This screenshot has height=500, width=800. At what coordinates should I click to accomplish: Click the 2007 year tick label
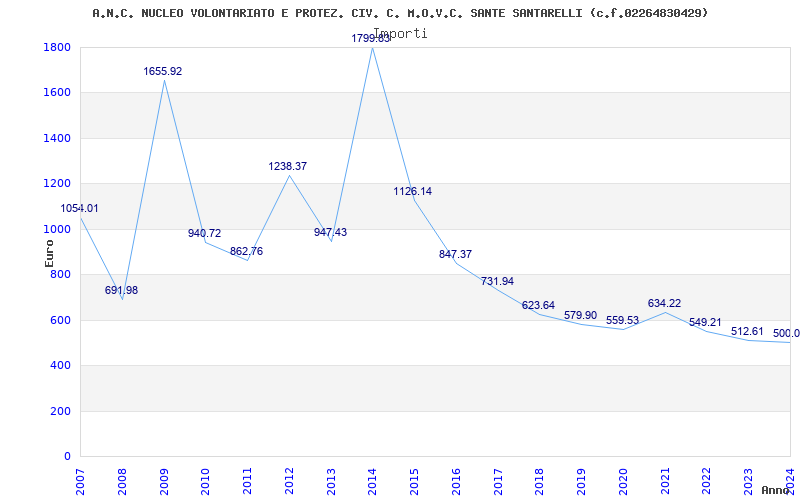pyautogui.click(x=81, y=482)
